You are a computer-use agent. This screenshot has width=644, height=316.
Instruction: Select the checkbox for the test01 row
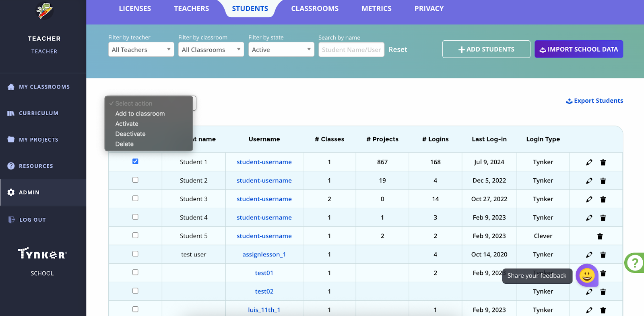(x=135, y=273)
